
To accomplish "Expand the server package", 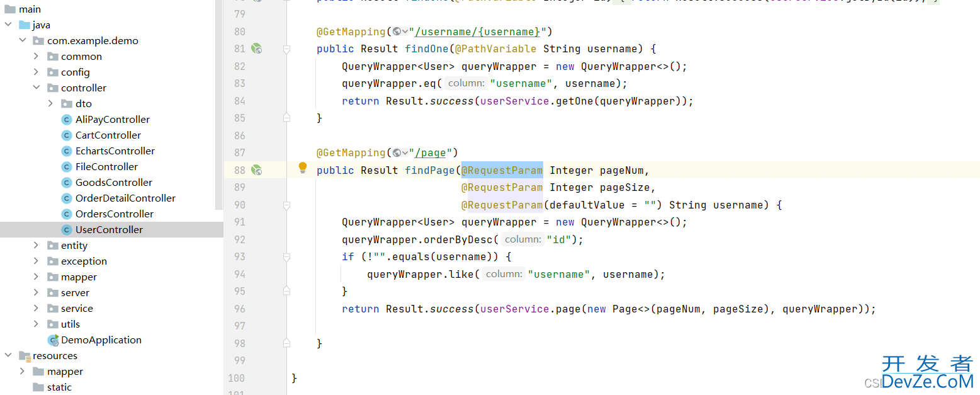I will [37, 292].
